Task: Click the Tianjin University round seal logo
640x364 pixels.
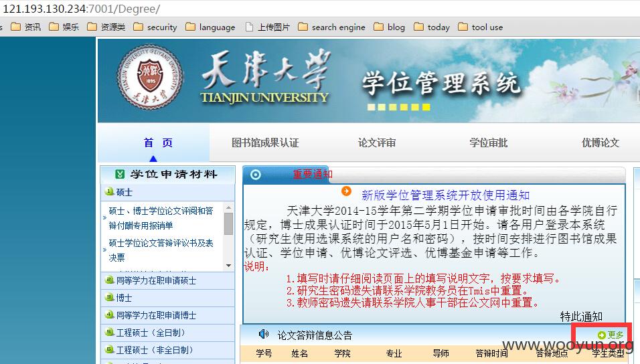Action: (x=149, y=77)
